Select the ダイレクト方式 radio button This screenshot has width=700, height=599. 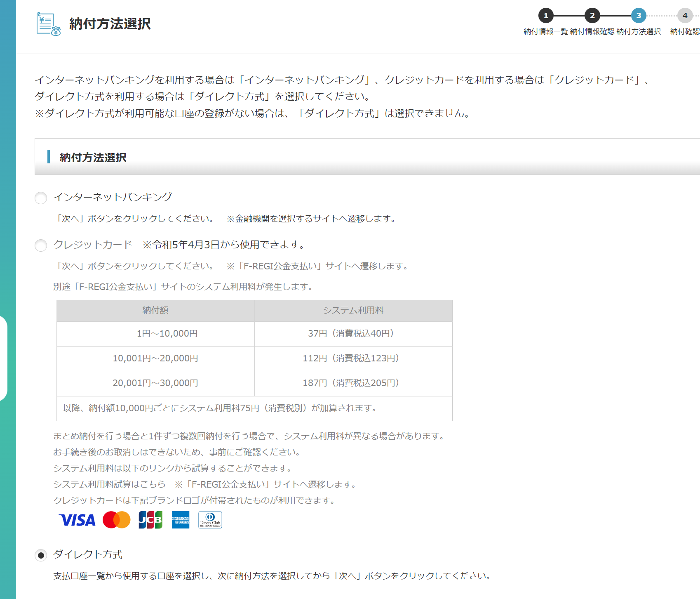pyautogui.click(x=41, y=555)
